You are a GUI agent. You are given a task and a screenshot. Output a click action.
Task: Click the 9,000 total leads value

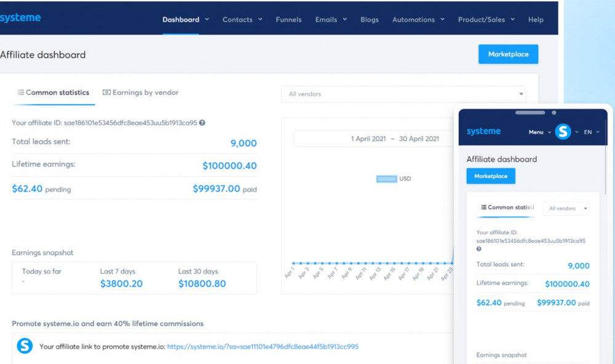(x=244, y=143)
